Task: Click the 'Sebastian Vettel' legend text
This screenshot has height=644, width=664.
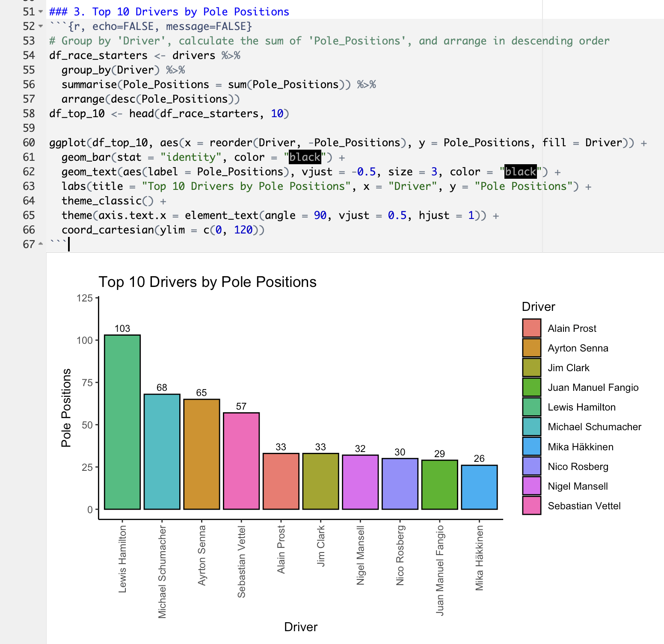Action: 584,506
